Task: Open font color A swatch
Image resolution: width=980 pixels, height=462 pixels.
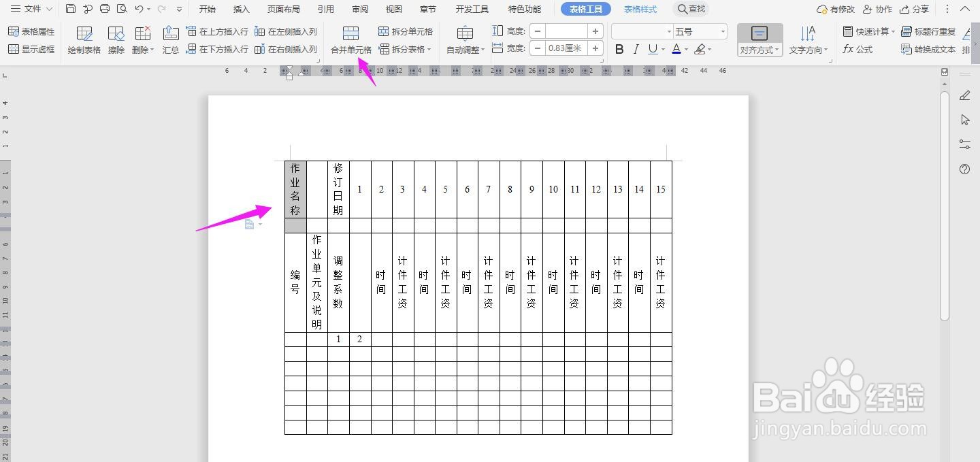Action: click(x=676, y=49)
